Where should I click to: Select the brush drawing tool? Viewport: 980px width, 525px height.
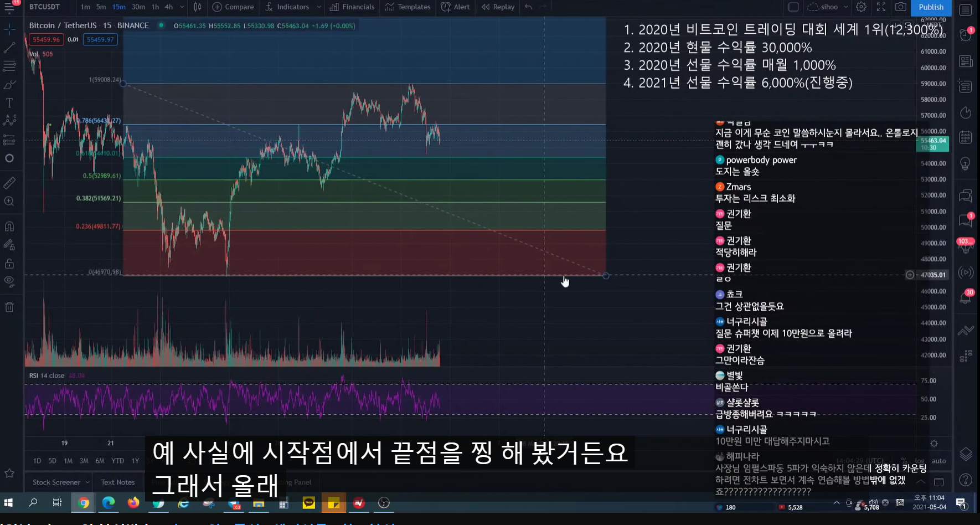pyautogui.click(x=9, y=84)
